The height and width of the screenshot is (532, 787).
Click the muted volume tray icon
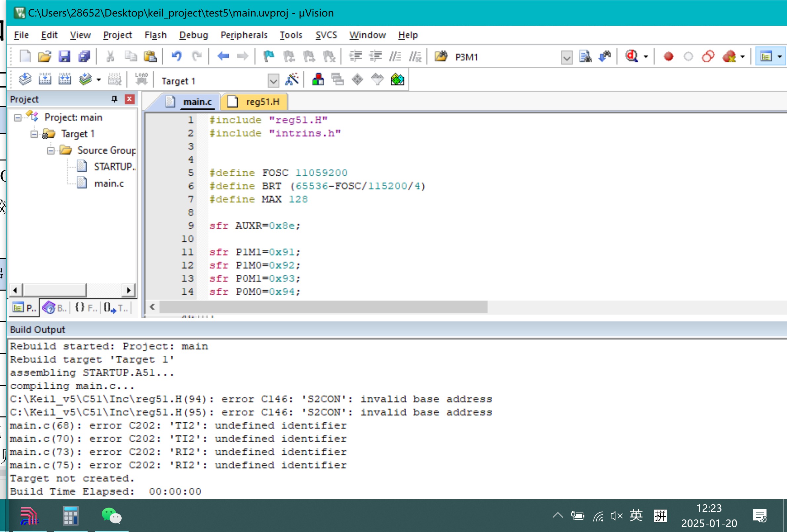coord(616,516)
